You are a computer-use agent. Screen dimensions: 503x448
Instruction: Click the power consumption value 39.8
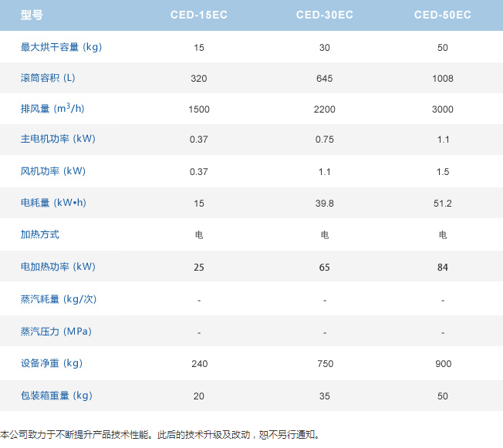[x=325, y=203]
